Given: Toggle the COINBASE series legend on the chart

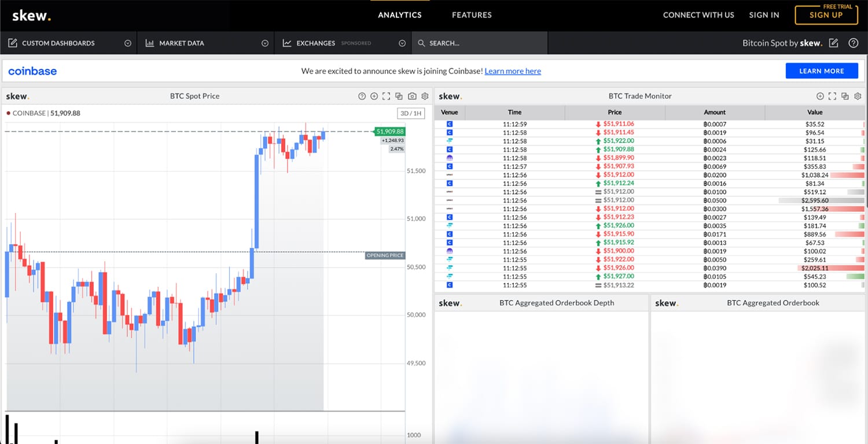Looking at the screenshot, I should pos(43,113).
